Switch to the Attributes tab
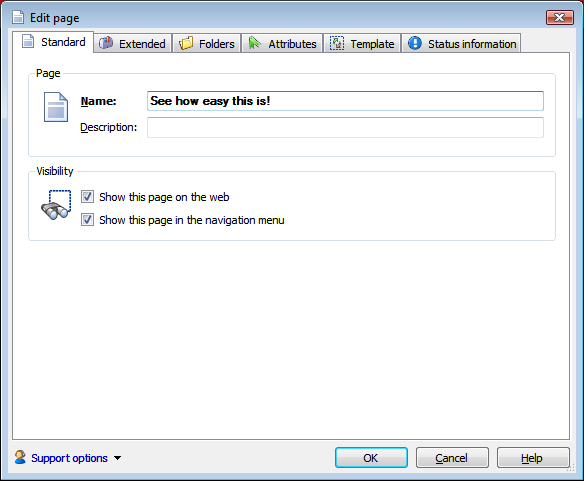This screenshot has width=584, height=481. point(282,44)
